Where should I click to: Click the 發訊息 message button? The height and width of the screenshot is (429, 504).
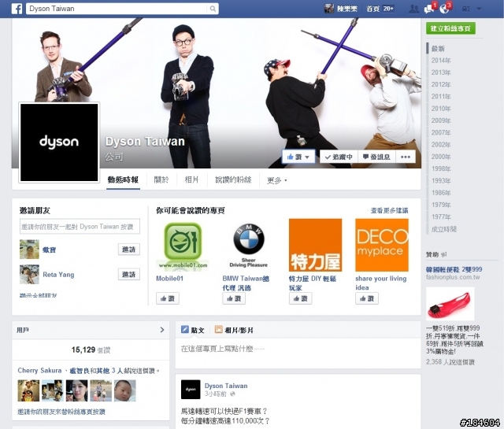(x=376, y=157)
